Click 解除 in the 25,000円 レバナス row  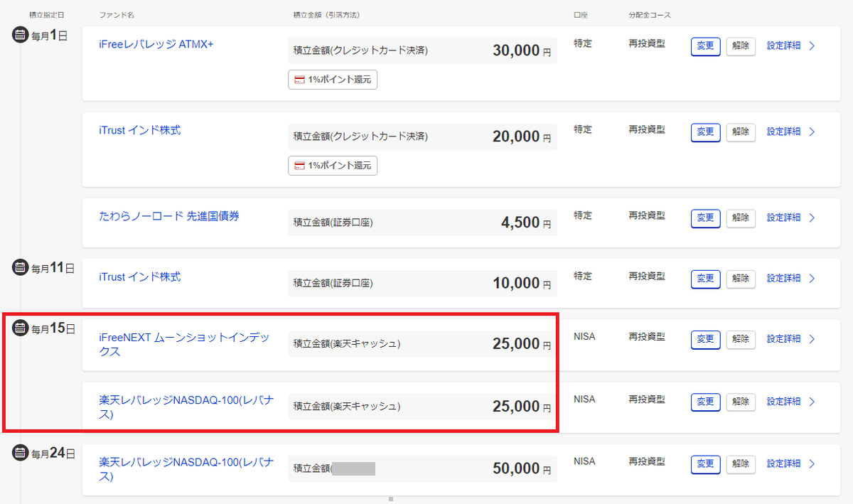(x=741, y=402)
